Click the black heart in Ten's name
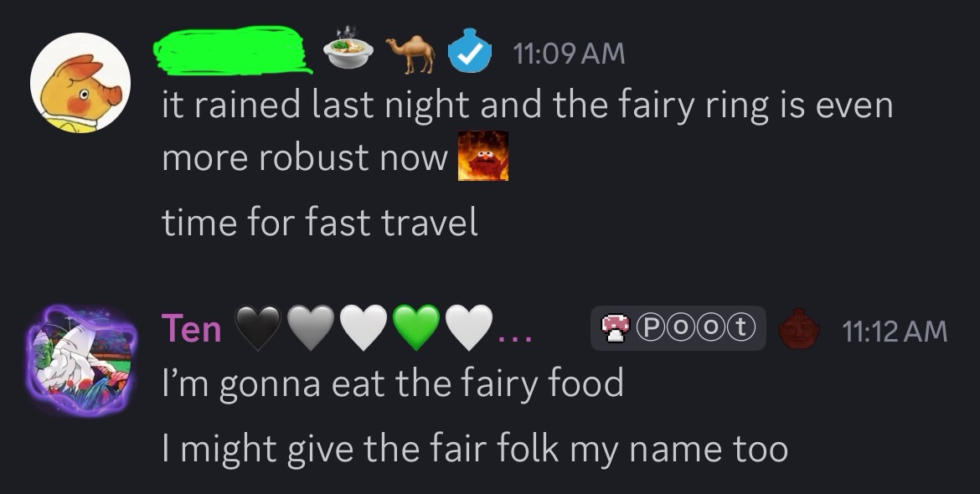Image resolution: width=980 pixels, height=494 pixels. coord(257,328)
